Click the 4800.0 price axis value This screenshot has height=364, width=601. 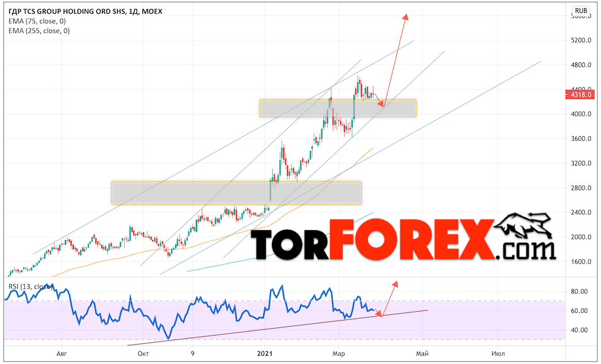pyautogui.click(x=581, y=65)
